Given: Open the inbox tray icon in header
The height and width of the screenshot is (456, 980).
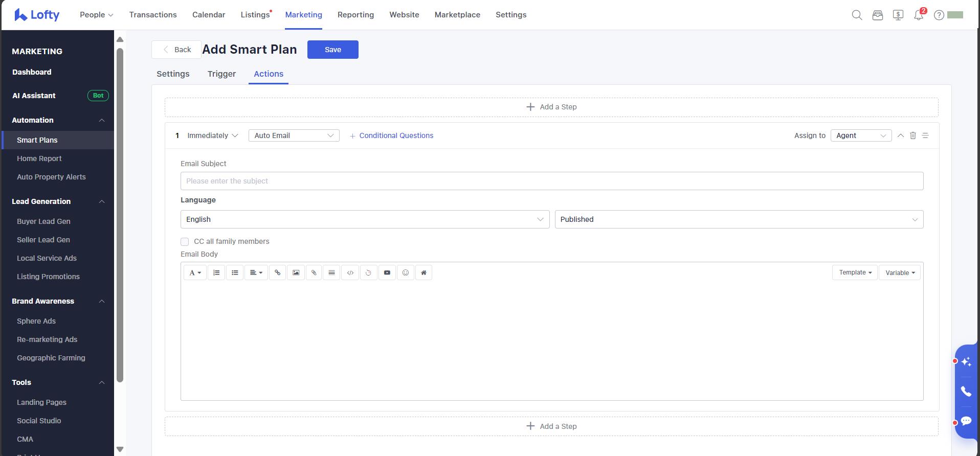Looking at the screenshot, I should [x=878, y=15].
